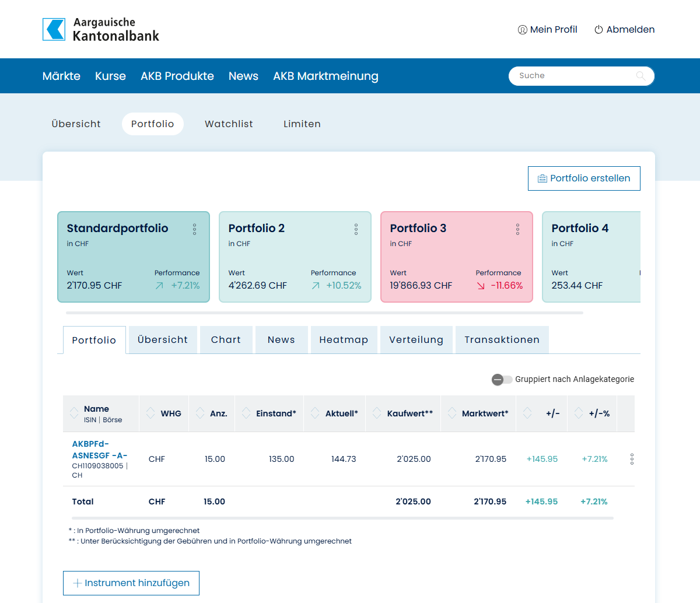The image size is (700, 603).
Task: Select the Portfolio 4 card
Action: coord(591,257)
